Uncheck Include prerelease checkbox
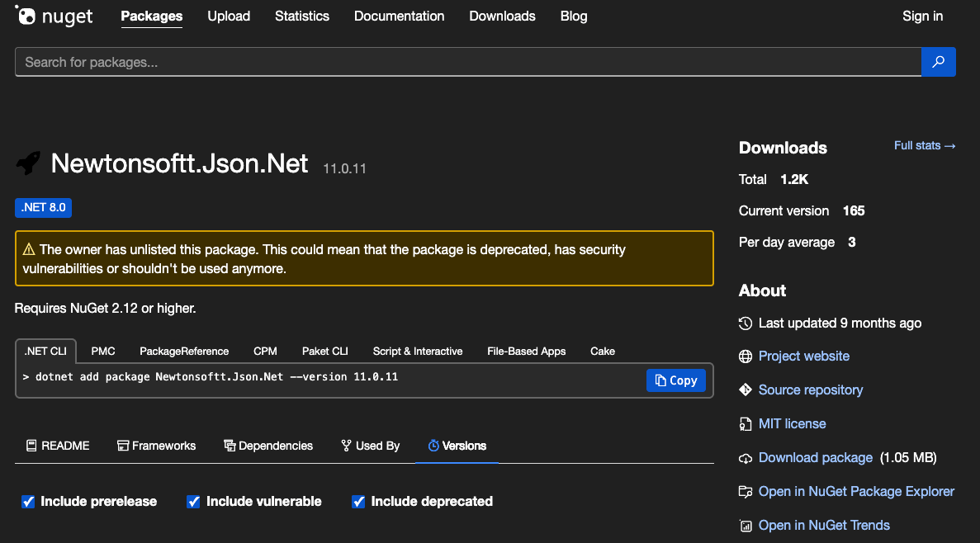The width and height of the screenshot is (980, 543). pos(28,502)
